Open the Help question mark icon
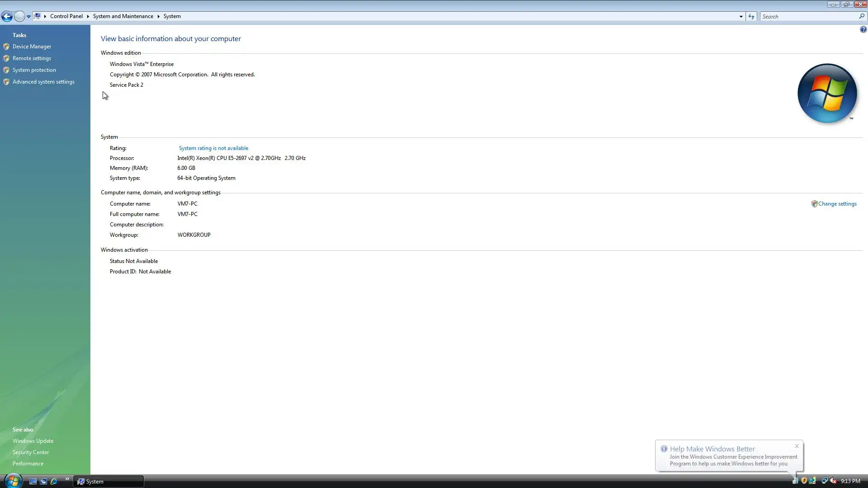The image size is (868, 488). coord(863,30)
